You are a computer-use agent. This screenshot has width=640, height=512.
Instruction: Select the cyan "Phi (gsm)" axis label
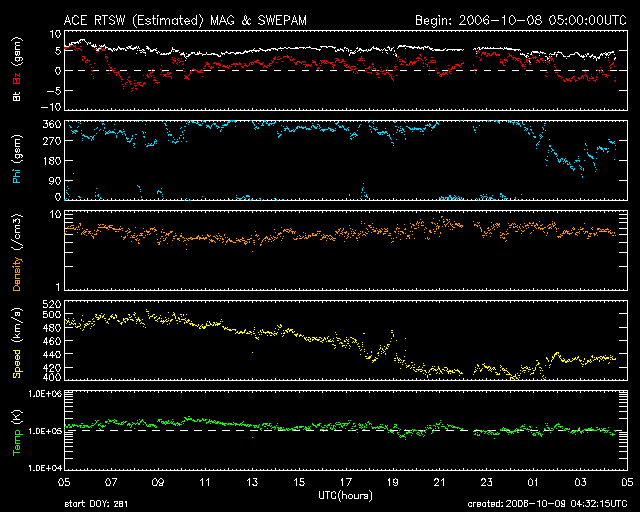[17, 159]
